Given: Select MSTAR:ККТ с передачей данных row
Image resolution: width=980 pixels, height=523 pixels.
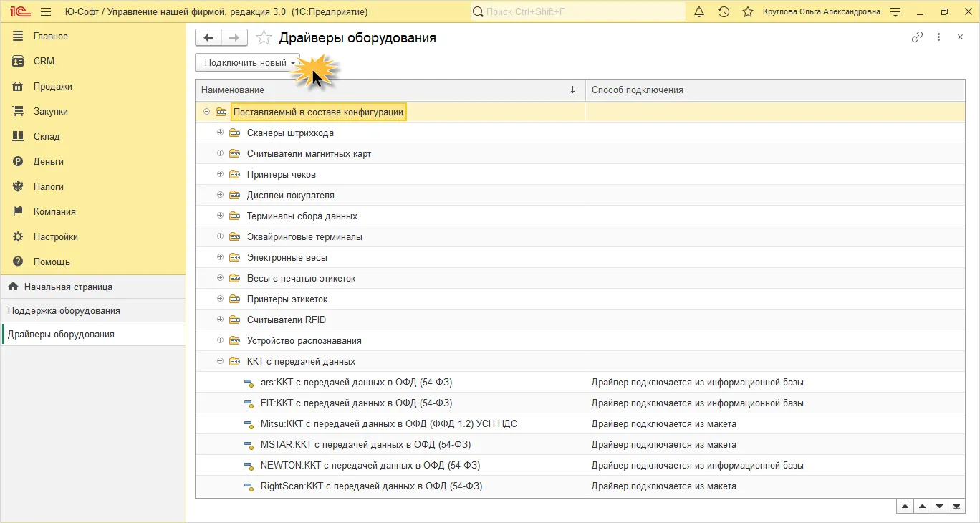Looking at the screenshot, I should point(580,444).
